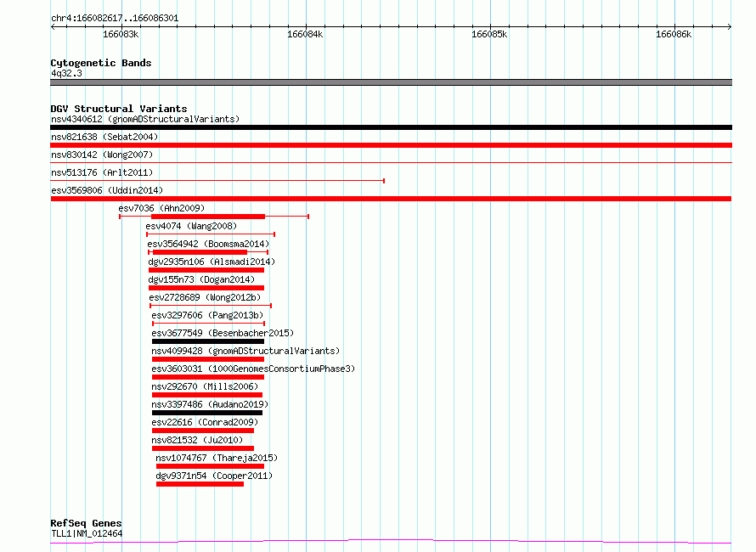
Task: Select the nsv821638 (Sebat2004) variant label
Action: pyautogui.click(x=104, y=137)
